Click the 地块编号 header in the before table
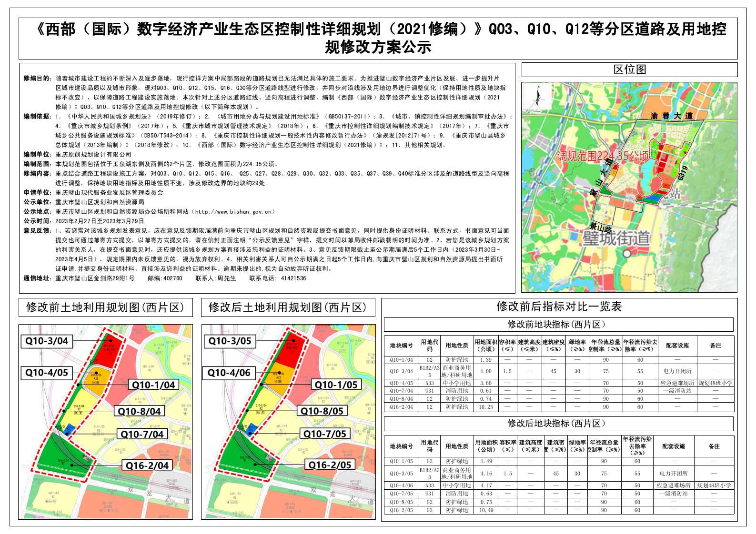The width and height of the screenshot is (756, 534). [401, 346]
